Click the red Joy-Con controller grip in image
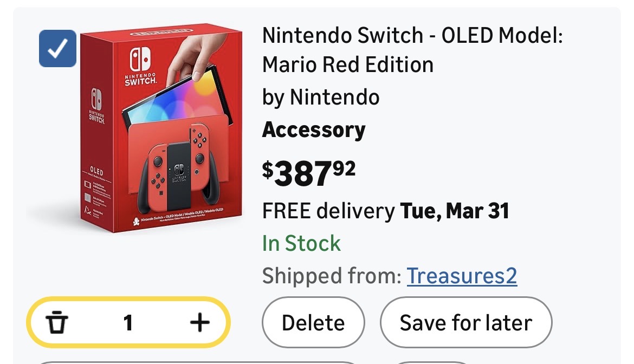The width and height of the screenshot is (634, 364). 179,168
